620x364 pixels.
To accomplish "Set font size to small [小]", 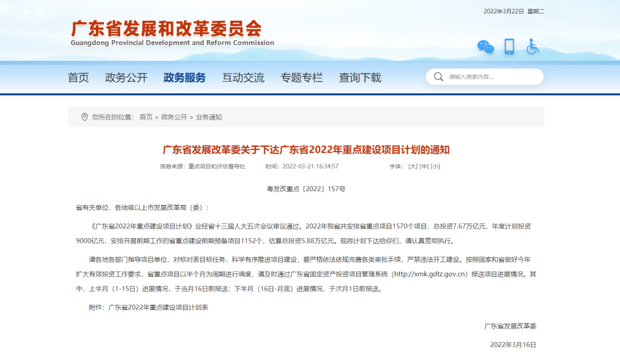I will pos(435,166).
